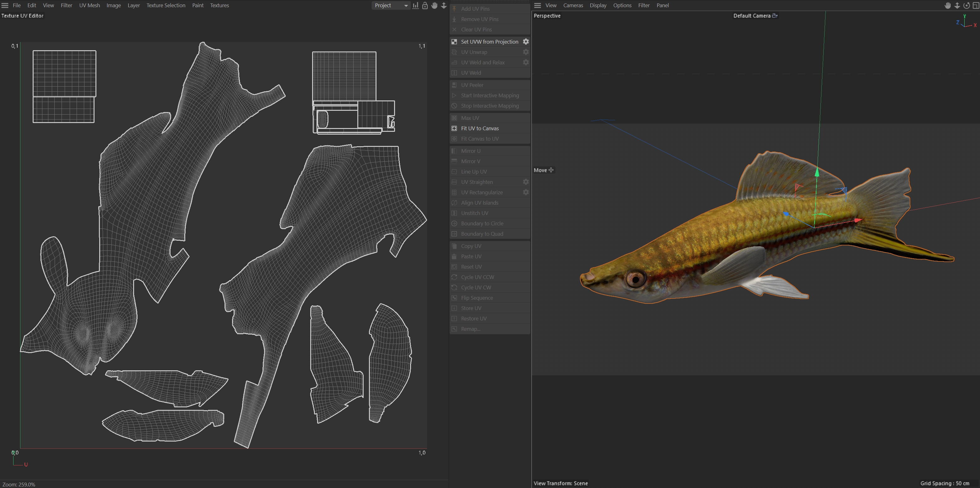This screenshot has height=488, width=980.
Task: Click the histogram bars icon beside Project
Action: coord(415,5)
